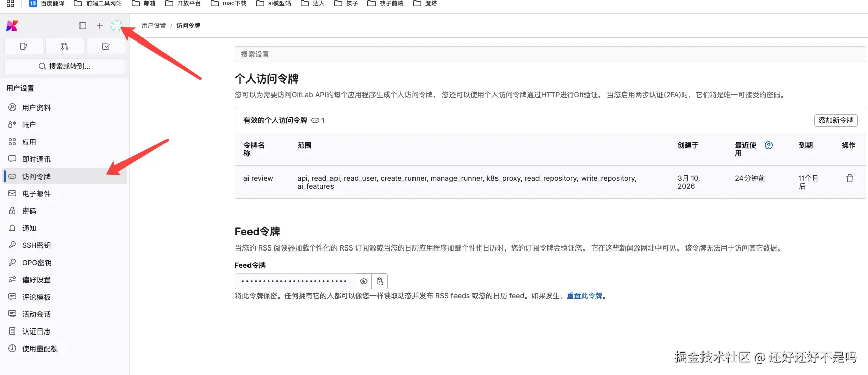This screenshot has height=375, width=868.
Task: Go to 帐户 settings
Action: [65, 125]
